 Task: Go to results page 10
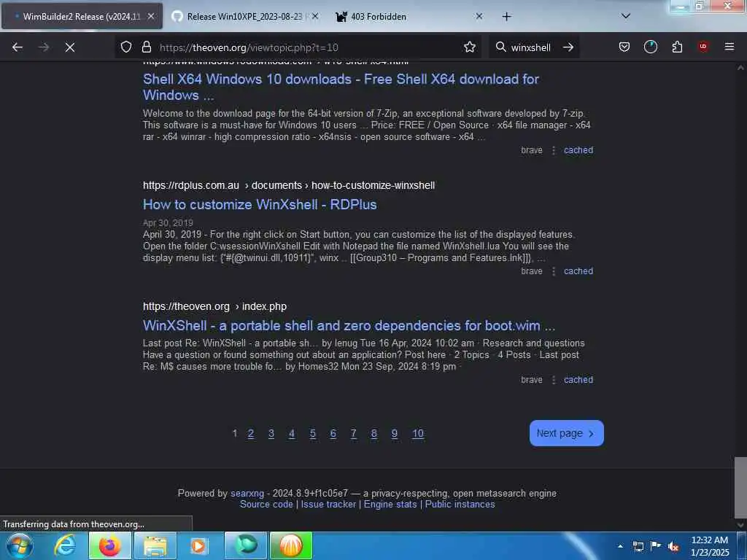click(x=418, y=433)
